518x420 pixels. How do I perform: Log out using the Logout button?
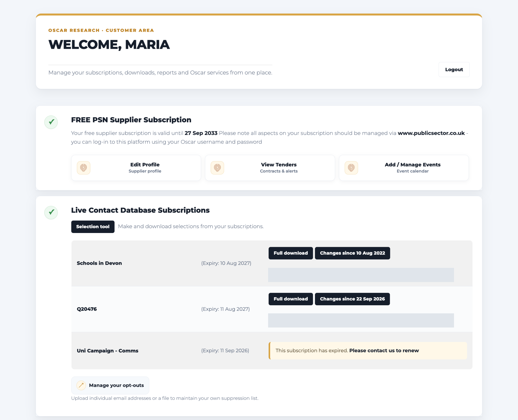pos(454,69)
